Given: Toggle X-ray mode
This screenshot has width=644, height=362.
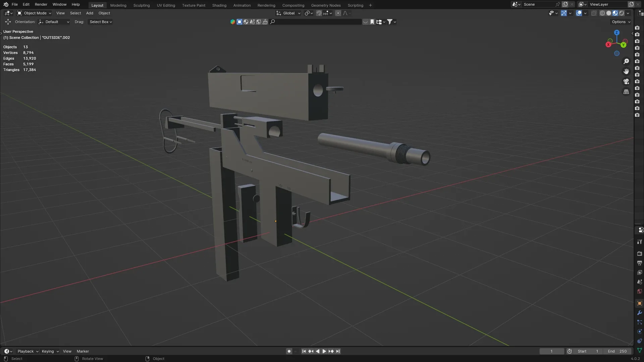Looking at the screenshot, I should pos(594,13).
